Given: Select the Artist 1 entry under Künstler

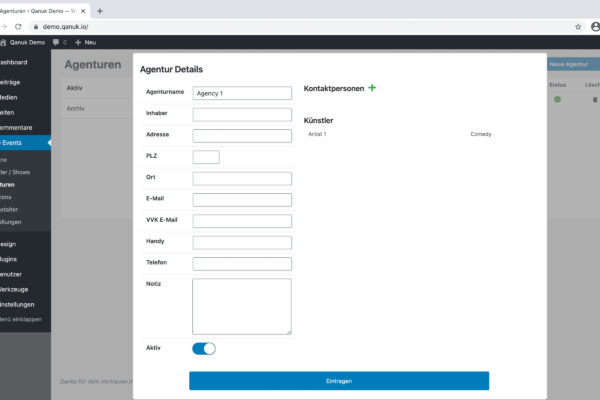Looking at the screenshot, I should coord(317,134).
